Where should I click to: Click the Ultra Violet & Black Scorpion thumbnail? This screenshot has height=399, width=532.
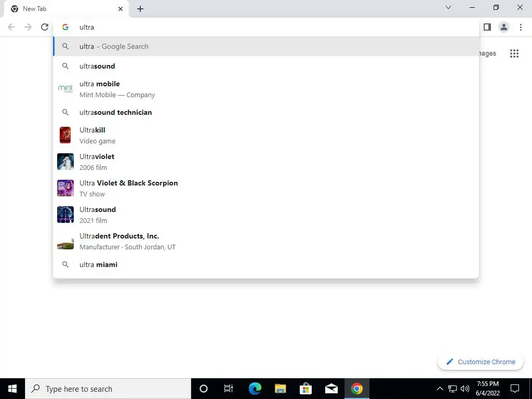pos(65,188)
